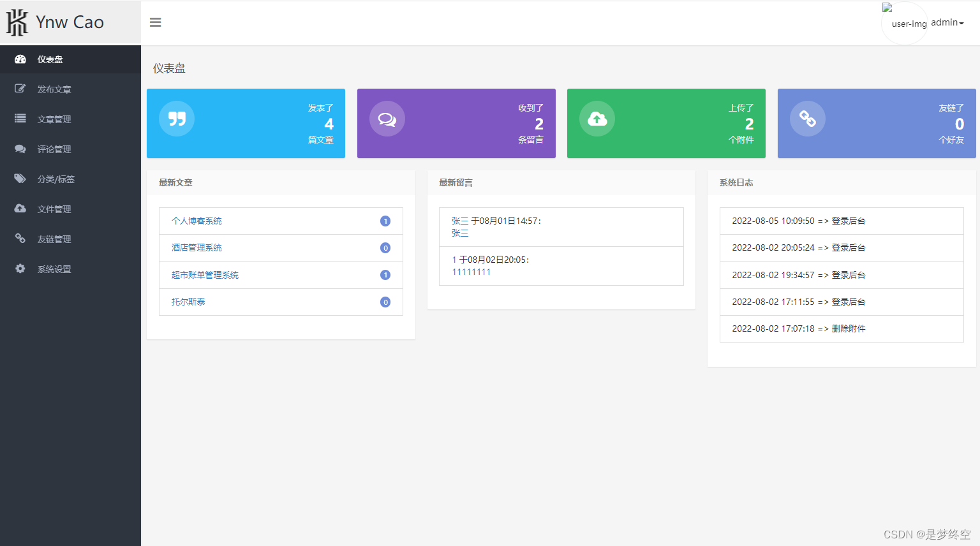Select log entry 2022-08-02 19:34:57 登录后台
The image size is (980, 546).
point(842,275)
